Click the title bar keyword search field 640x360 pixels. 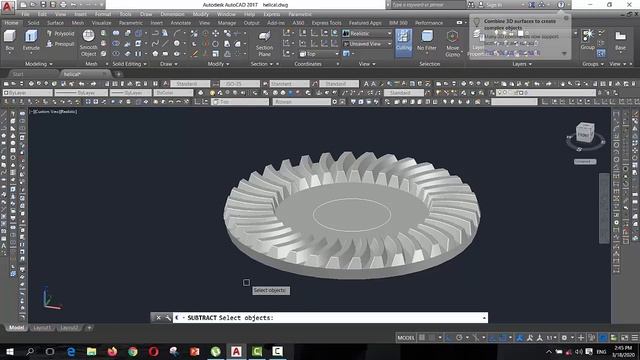[x=428, y=4]
